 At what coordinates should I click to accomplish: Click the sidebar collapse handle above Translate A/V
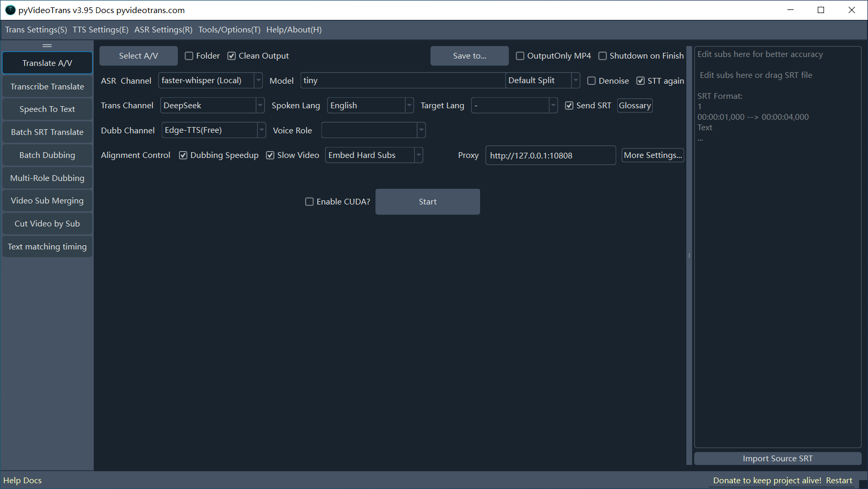(x=47, y=46)
